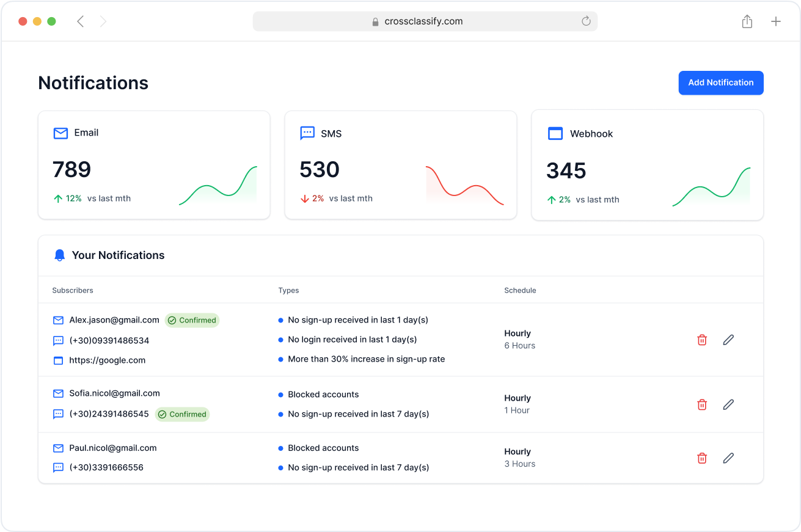Click the phone number (+30)24391486545
Screen dimensions: 801x532
coord(109,414)
